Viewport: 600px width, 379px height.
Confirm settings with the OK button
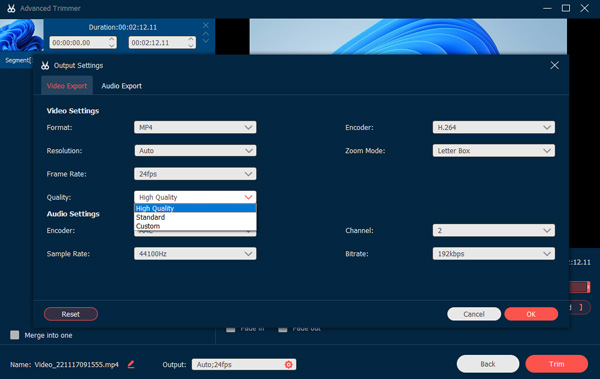[531, 314]
